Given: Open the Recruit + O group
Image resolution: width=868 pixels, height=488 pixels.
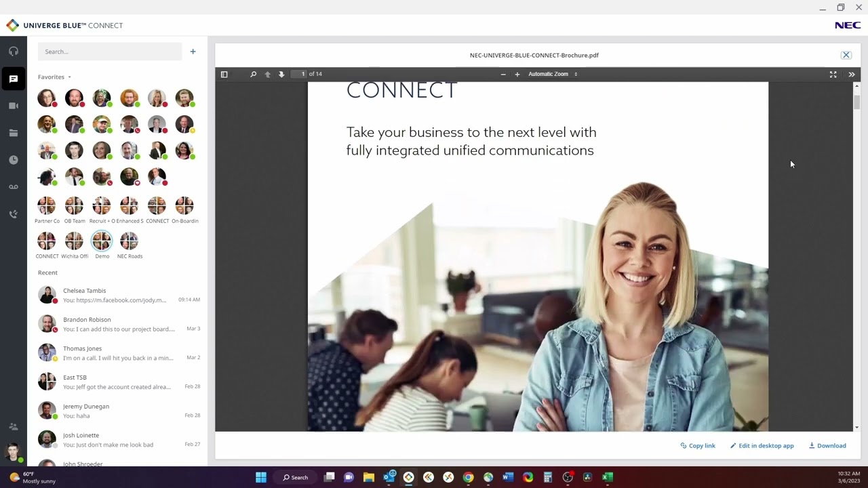Looking at the screenshot, I should click(102, 209).
